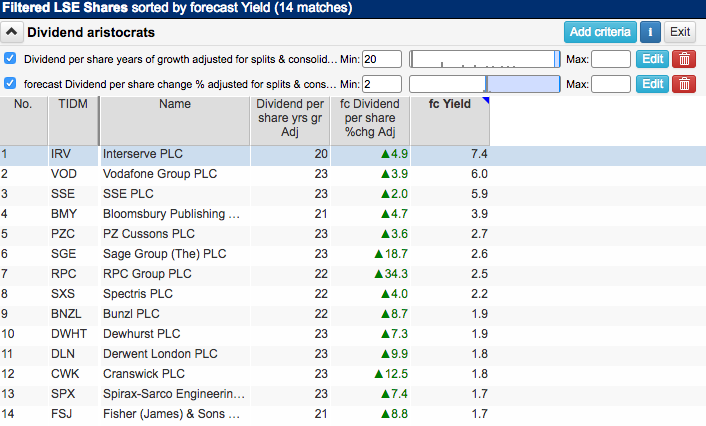Click the SXS ticker cell
Screen dimensions: 706x426
point(73,294)
